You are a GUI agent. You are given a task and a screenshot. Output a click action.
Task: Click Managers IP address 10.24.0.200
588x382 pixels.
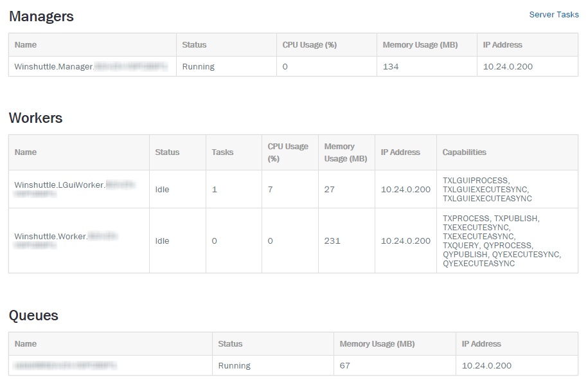tap(527, 66)
